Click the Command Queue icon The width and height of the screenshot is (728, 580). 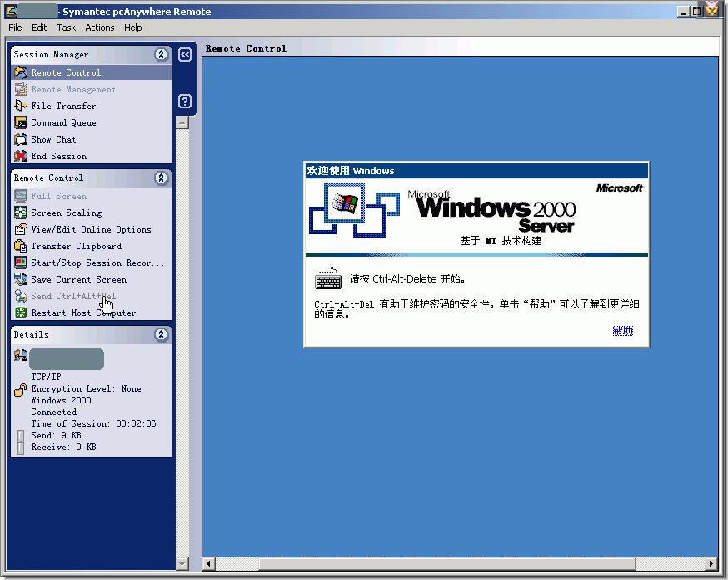click(x=21, y=122)
